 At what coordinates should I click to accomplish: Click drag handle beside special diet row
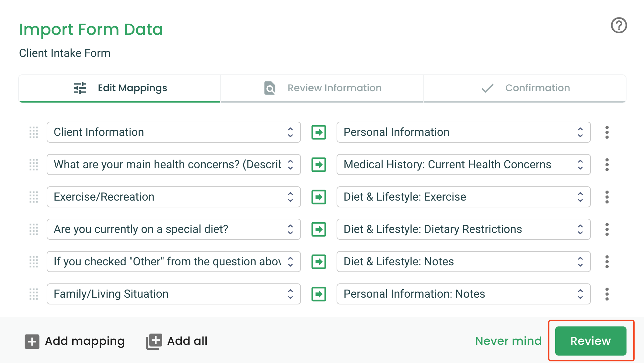34,229
